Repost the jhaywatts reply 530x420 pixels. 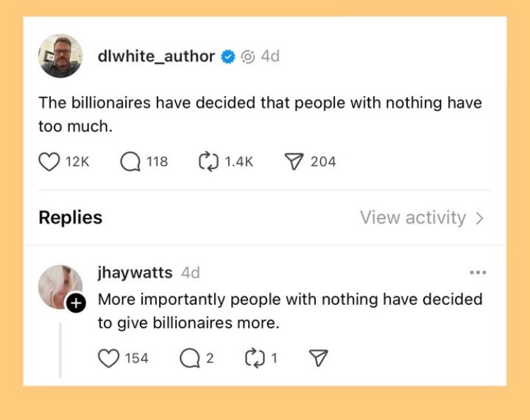click(253, 358)
